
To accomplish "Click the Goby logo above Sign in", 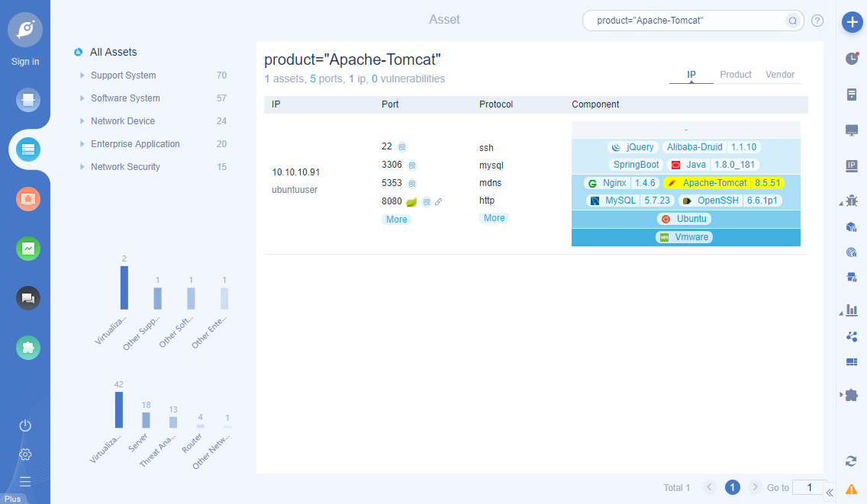I will 25,30.
